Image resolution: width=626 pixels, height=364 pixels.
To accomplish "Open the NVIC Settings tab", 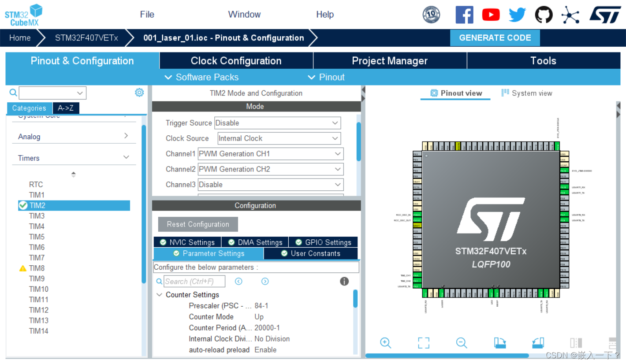I will tap(187, 242).
